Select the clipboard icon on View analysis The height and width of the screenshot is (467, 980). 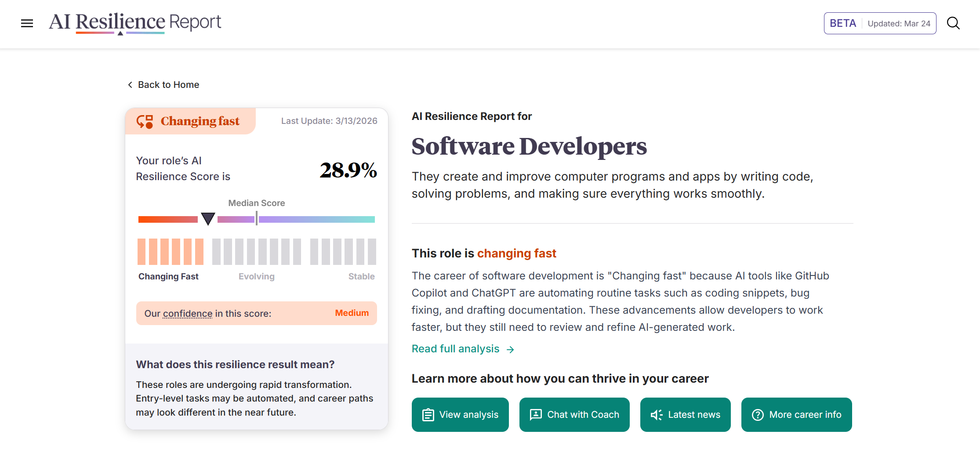coord(428,414)
